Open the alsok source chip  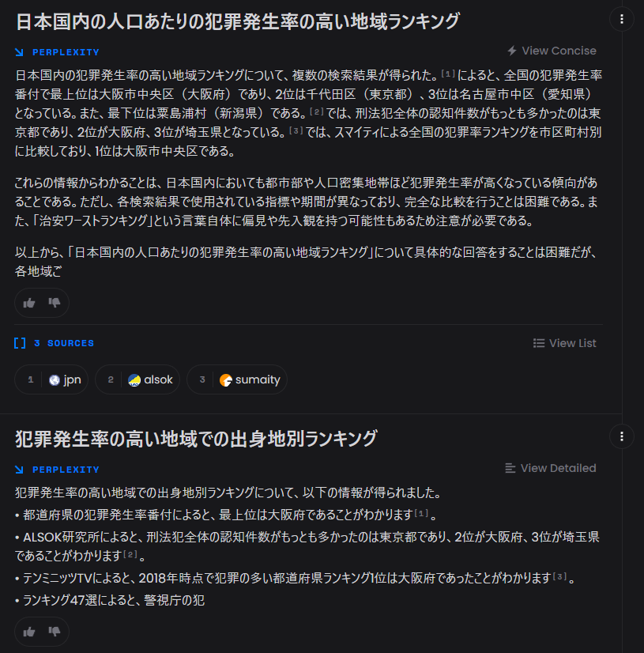[x=138, y=379]
